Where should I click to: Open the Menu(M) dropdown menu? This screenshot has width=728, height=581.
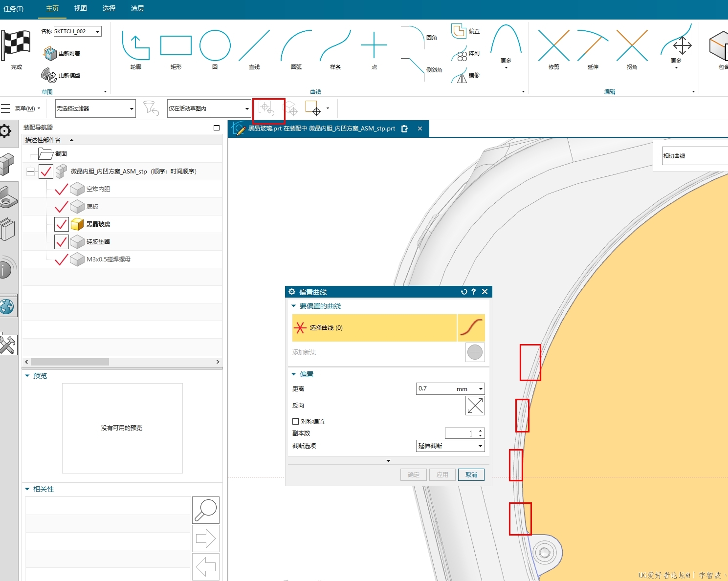27,108
